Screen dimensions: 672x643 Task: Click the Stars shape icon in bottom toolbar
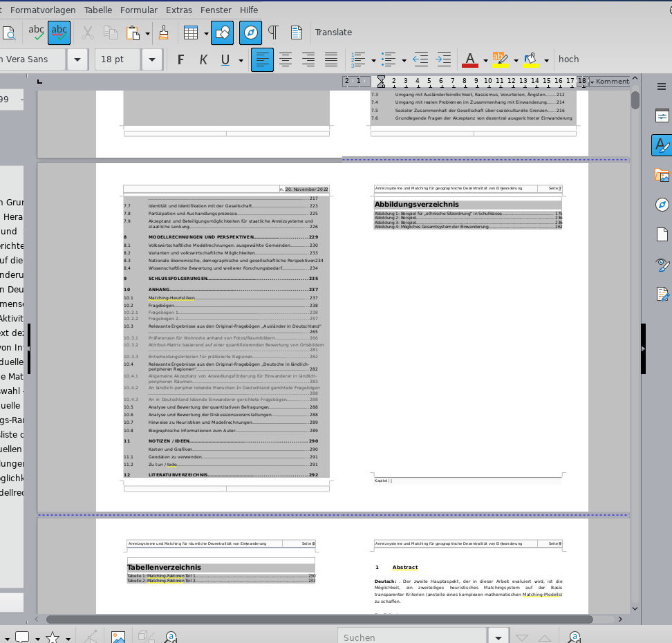[53, 637]
